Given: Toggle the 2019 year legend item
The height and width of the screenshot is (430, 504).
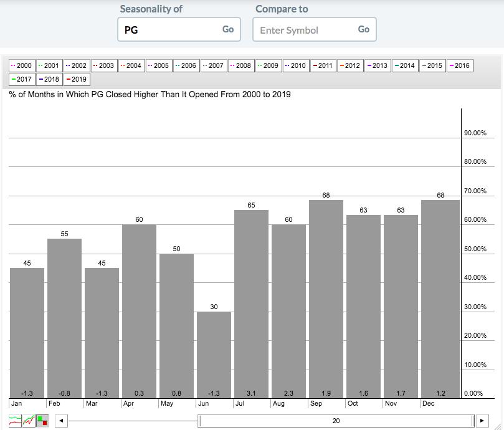Looking at the screenshot, I should [x=77, y=80].
